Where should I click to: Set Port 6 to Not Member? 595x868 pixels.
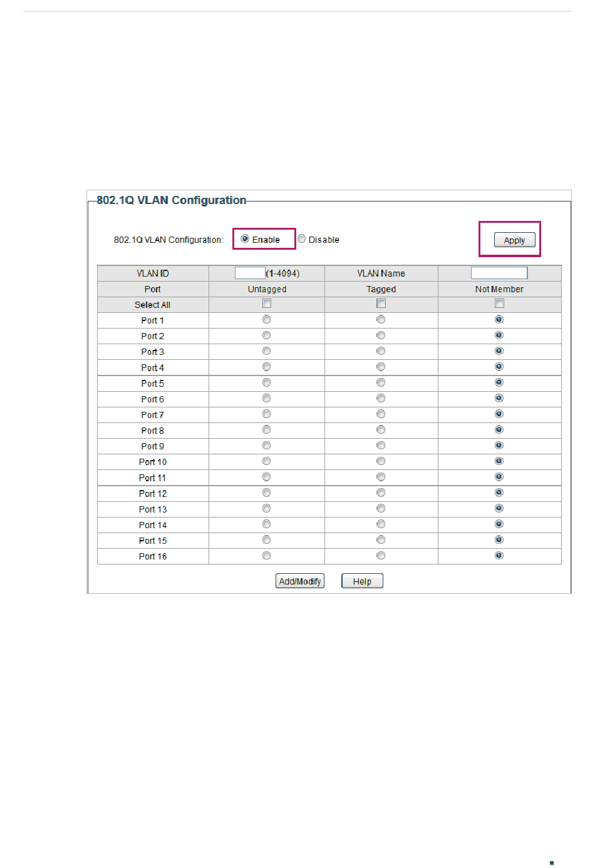(499, 398)
